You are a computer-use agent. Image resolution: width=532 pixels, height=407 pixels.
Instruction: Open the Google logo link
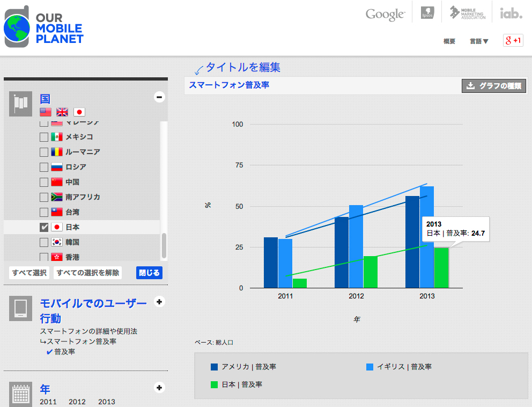(x=385, y=14)
